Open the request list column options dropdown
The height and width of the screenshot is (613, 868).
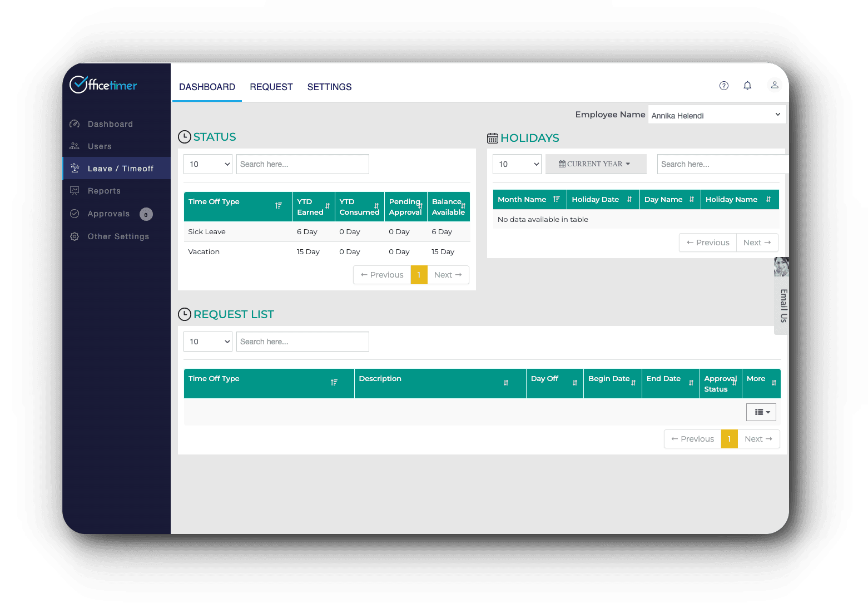pos(761,412)
